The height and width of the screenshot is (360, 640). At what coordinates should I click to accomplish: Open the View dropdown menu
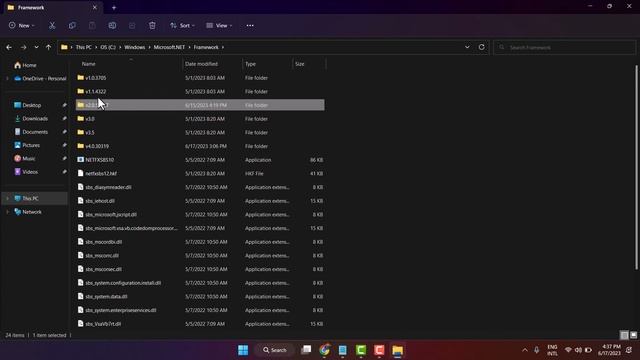(219, 25)
